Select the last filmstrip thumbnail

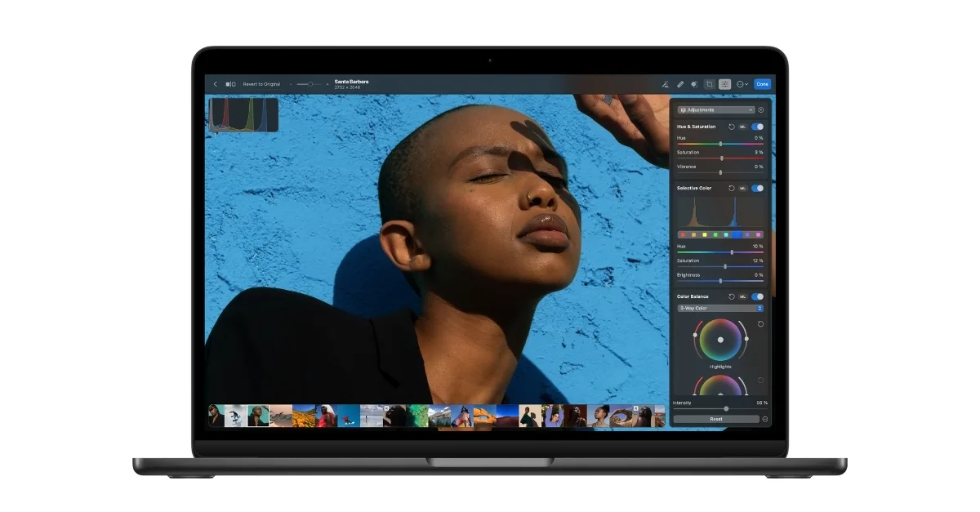(658, 416)
